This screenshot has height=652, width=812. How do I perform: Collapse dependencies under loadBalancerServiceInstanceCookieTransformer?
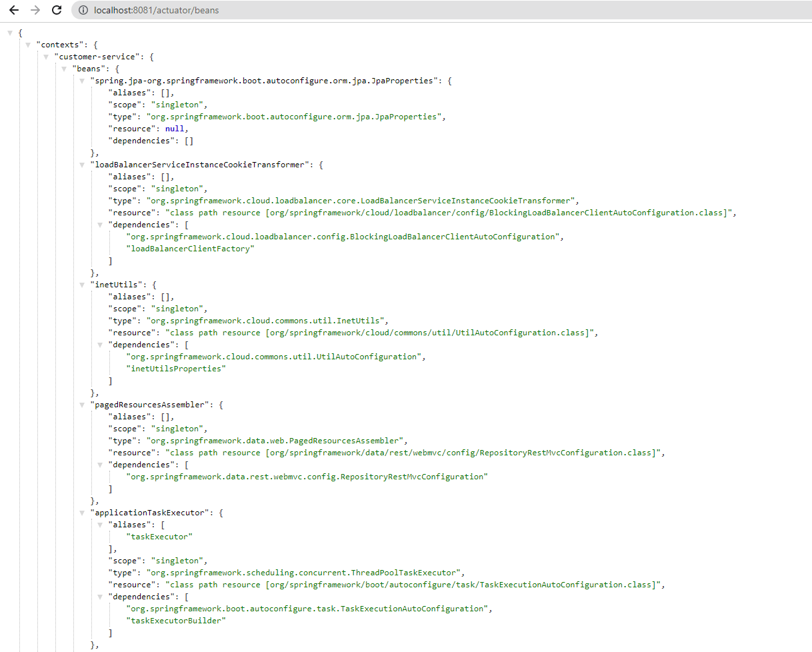click(100, 224)
